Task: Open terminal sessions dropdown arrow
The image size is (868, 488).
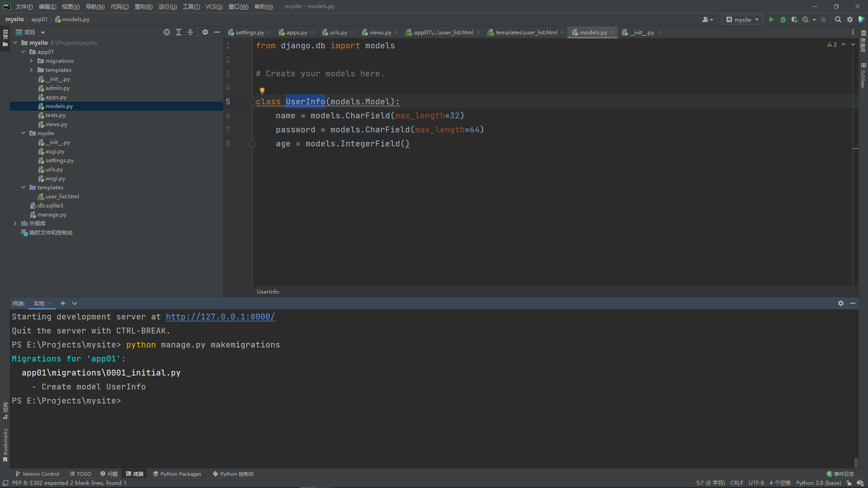Action: (75, 303)
